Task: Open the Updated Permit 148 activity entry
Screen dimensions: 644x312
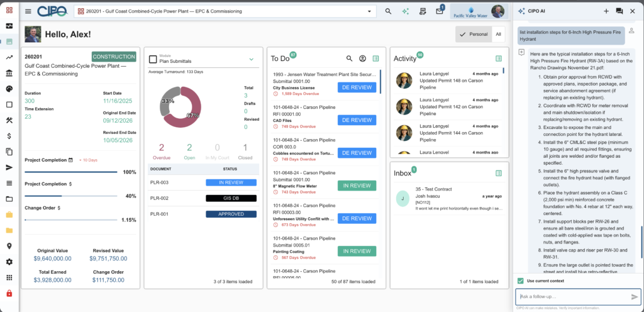Action: coord(449,81)
